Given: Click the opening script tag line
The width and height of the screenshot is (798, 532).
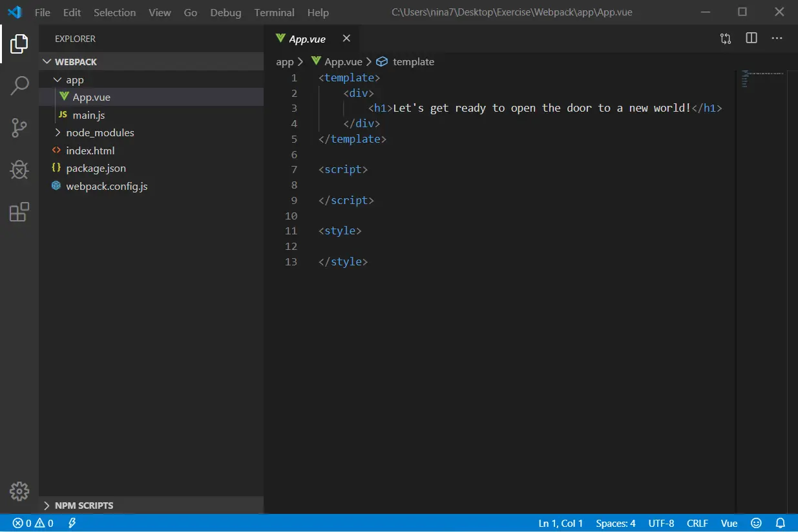Looking at the screenshot, I should click(343, 170).
